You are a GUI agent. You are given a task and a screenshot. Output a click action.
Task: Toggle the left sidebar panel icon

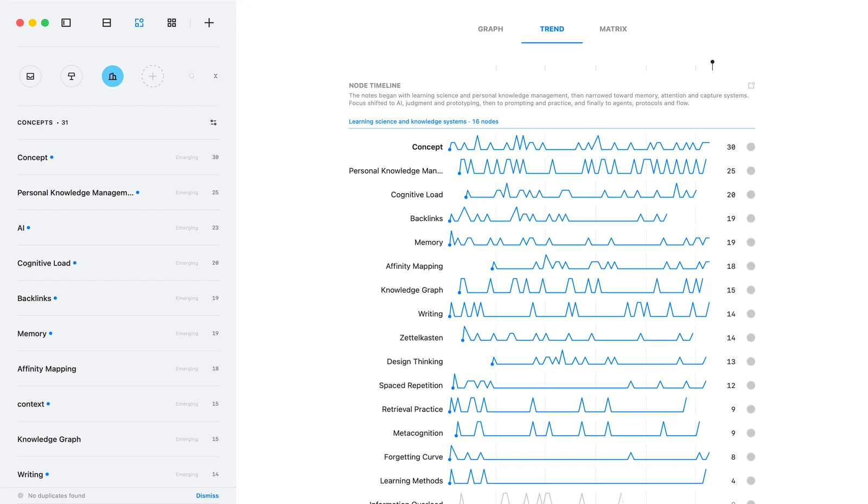[66, 23]
